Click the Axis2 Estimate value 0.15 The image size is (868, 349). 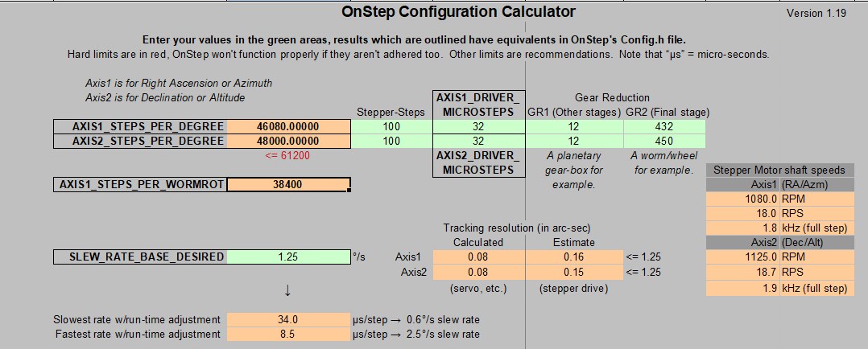tap(574, 272)
